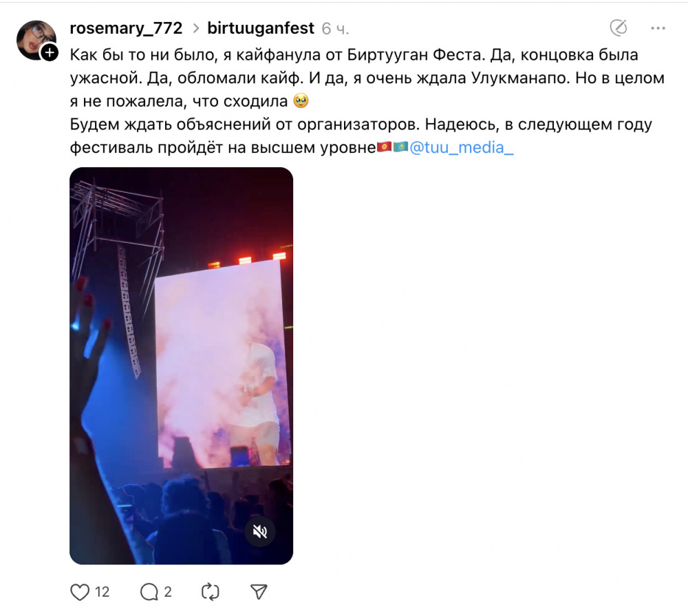Viewport: 688px width, 616px height.
Task: Share the post with the paper-plane icon
Action: [259, 592]
